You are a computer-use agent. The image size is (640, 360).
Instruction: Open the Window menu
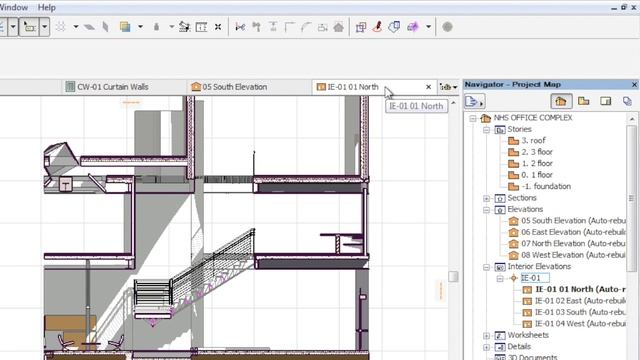[14, 7]
